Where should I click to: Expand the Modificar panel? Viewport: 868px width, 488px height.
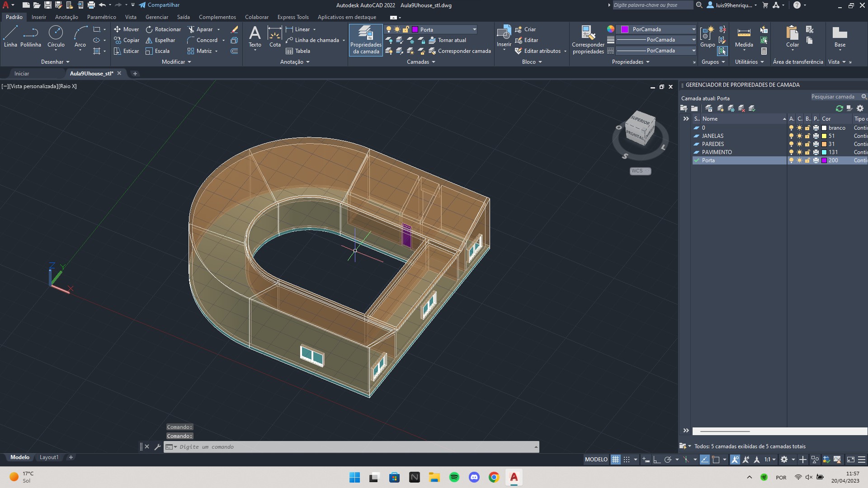176,62
